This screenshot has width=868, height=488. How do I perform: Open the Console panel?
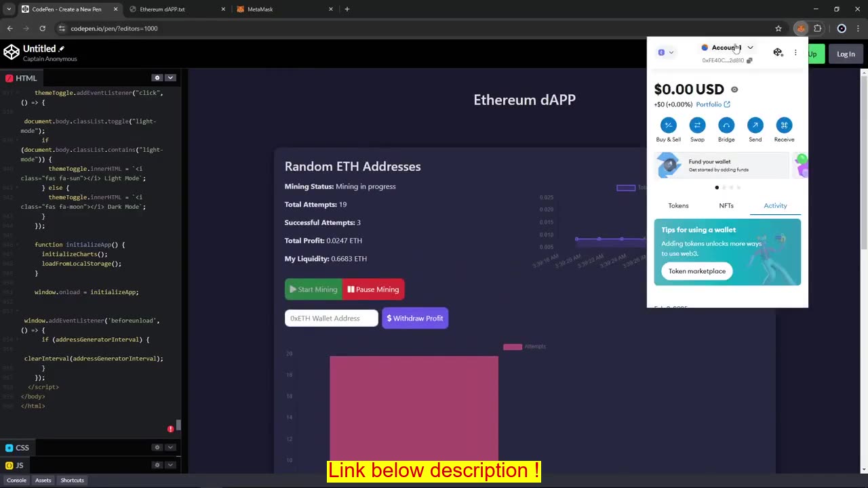click(x=16, y=480)
